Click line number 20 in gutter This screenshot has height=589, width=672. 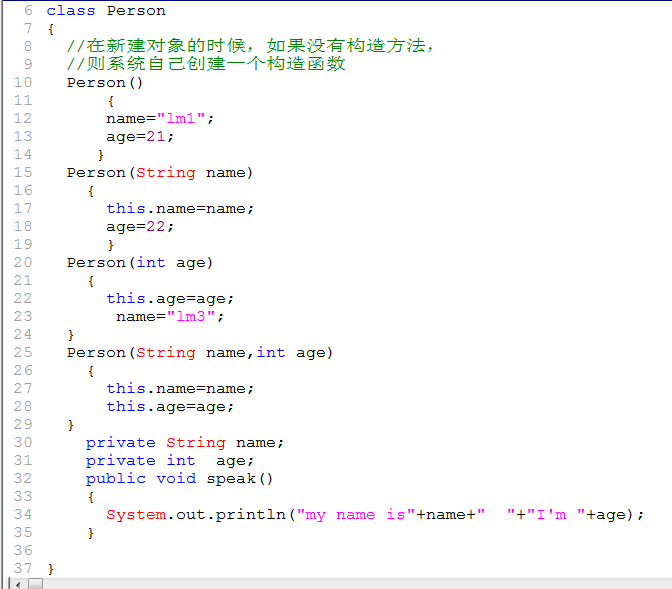pos(23,262)
